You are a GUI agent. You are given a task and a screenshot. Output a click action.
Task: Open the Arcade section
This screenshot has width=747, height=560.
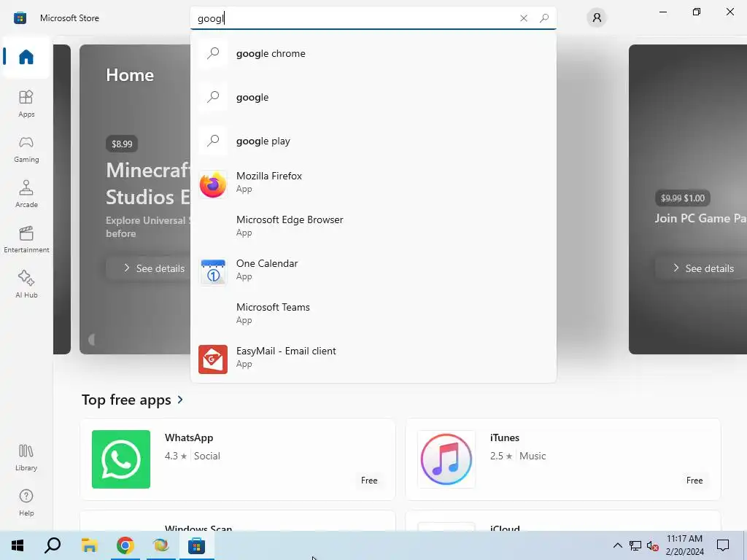pyautogui.click(x=26, y=194)
